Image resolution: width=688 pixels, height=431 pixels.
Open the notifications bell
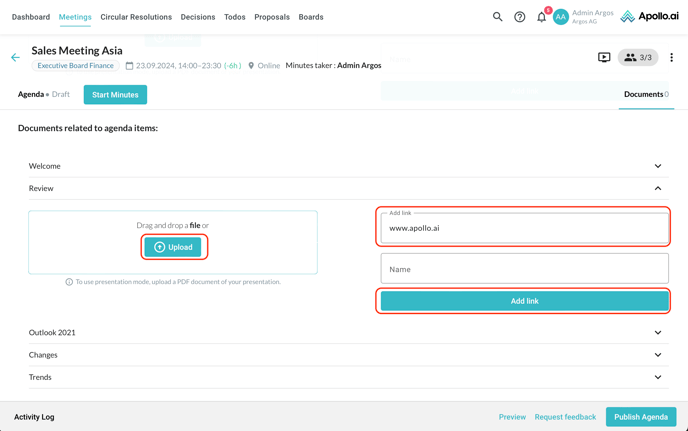[x=542, y=17]
